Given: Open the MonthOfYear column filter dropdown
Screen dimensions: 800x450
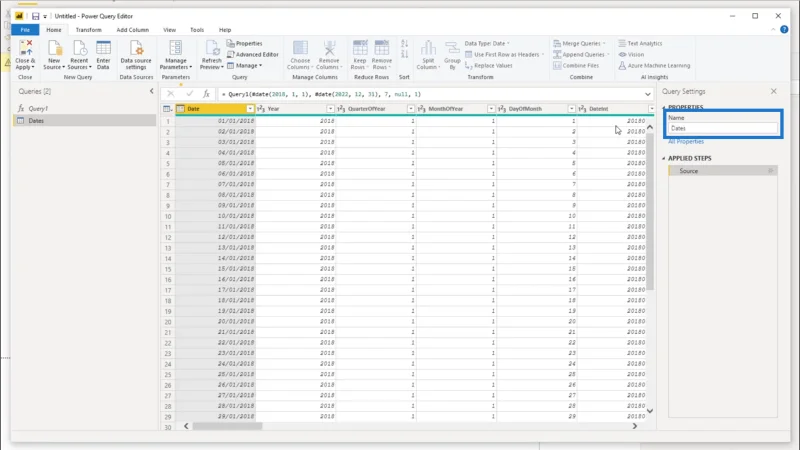Looking at the screenshot, I should [x=491, y=109].
